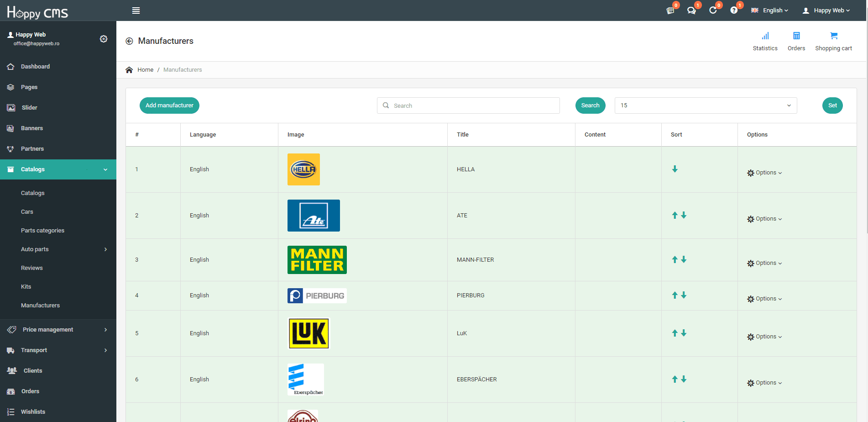Open Options dropdown for MANN-FILTER row

764,263
